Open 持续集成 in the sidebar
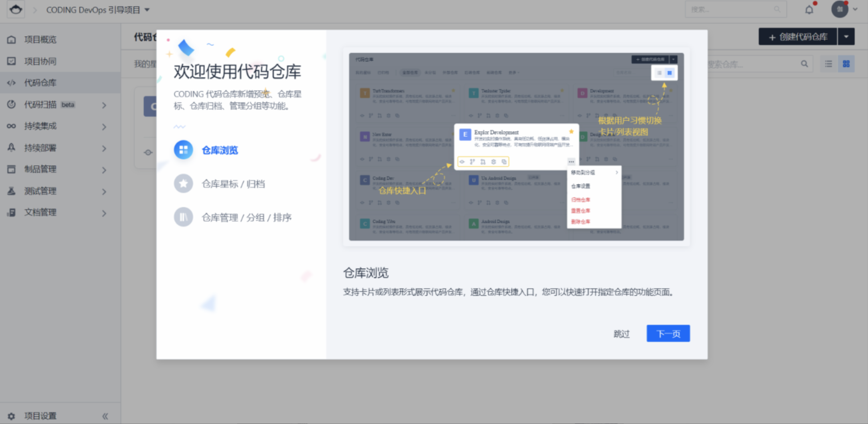This screenshot has width=868, height=424. coord(60,126)
